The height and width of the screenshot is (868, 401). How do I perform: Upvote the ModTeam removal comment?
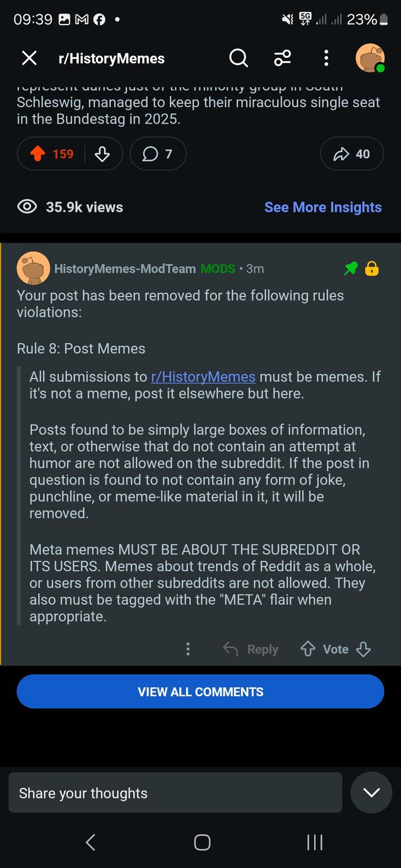click(x=307, y=649)
